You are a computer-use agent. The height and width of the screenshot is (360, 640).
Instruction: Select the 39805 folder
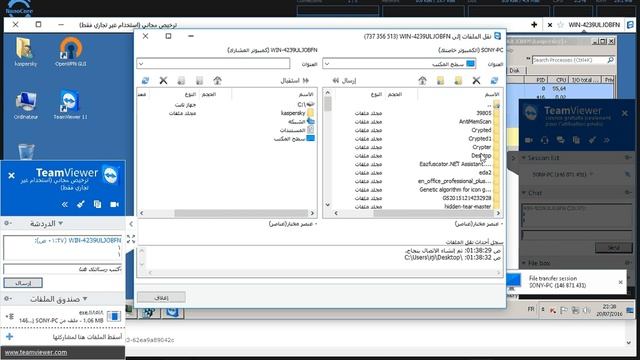(484, 113)
